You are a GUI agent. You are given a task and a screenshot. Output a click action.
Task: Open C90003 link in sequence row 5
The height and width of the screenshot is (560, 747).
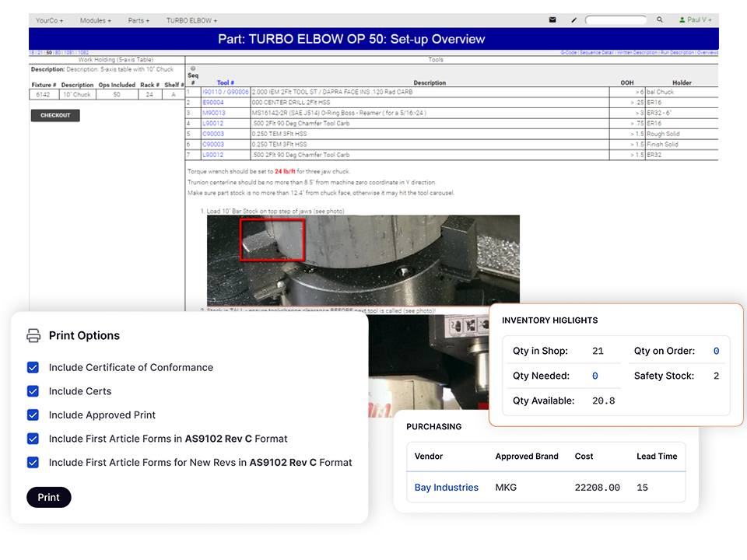tap(213, 134)
